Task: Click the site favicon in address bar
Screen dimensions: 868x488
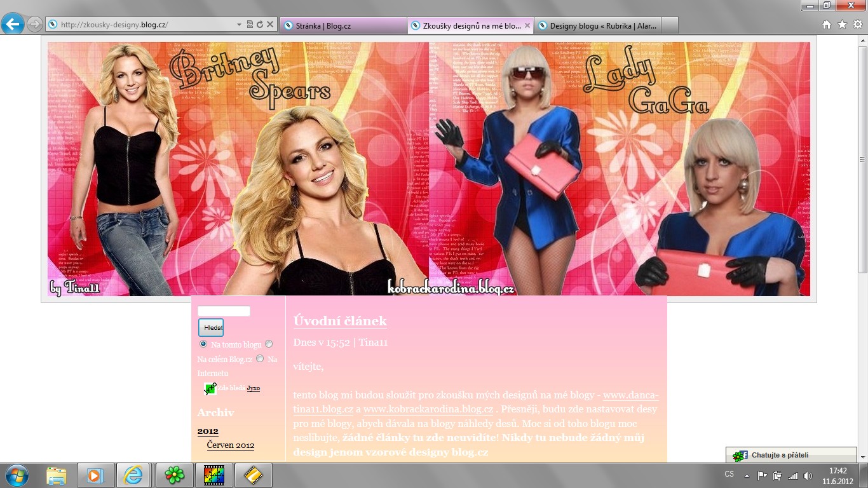Action: (52, 25)
